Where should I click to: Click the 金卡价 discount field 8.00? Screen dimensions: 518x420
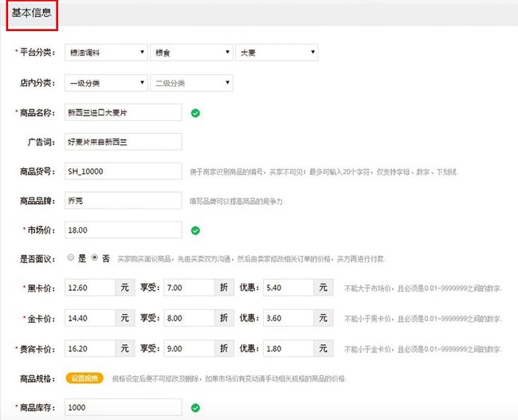189,318
